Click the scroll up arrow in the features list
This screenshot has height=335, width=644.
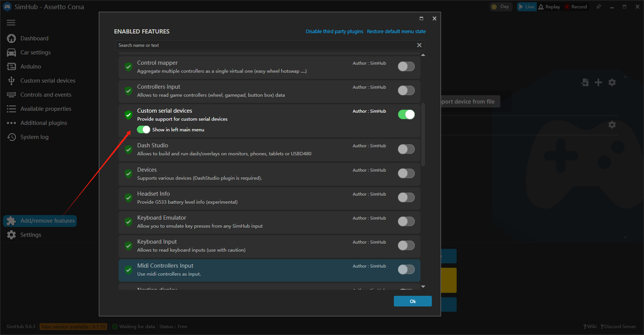click(423, 55)
